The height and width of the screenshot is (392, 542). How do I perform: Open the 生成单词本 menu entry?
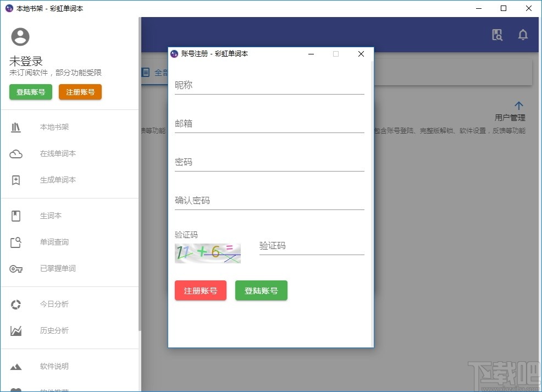(x=58, y=180)
